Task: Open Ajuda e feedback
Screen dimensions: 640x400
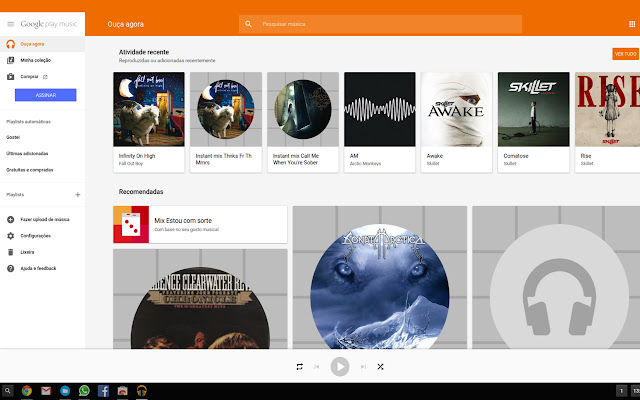Action: point(38,269)
